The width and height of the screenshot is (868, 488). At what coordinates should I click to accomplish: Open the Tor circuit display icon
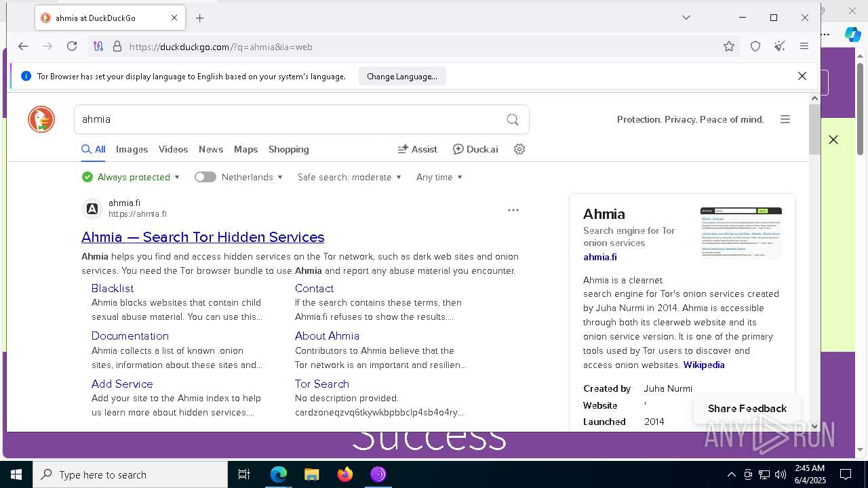(98, 46)
